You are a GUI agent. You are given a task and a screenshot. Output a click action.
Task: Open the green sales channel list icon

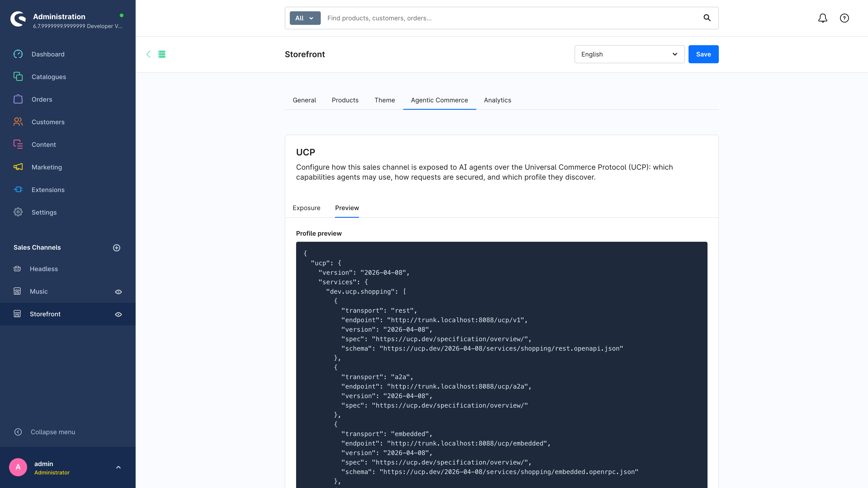[x=162, y=54]
